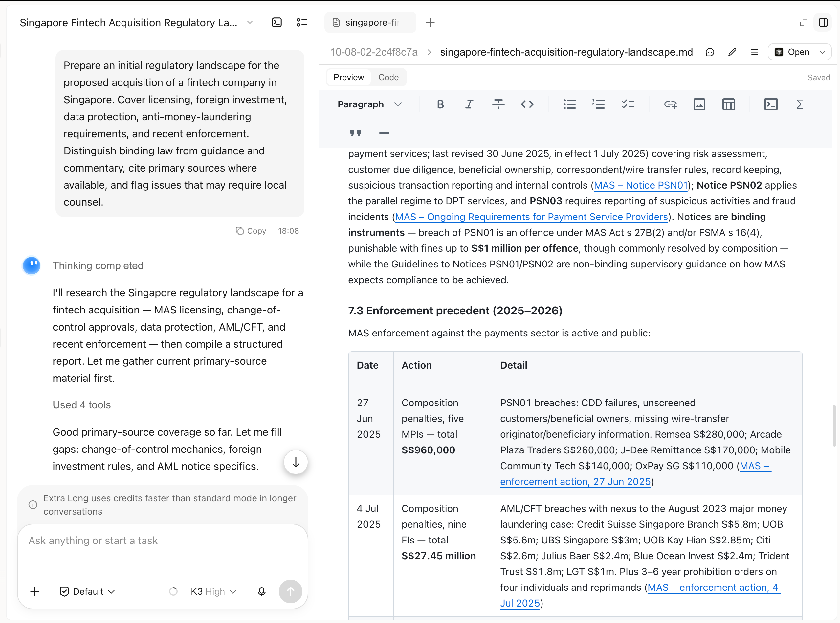
Task: Apply Bold formatting from toolbar
Action: click(x=440, y=104)
